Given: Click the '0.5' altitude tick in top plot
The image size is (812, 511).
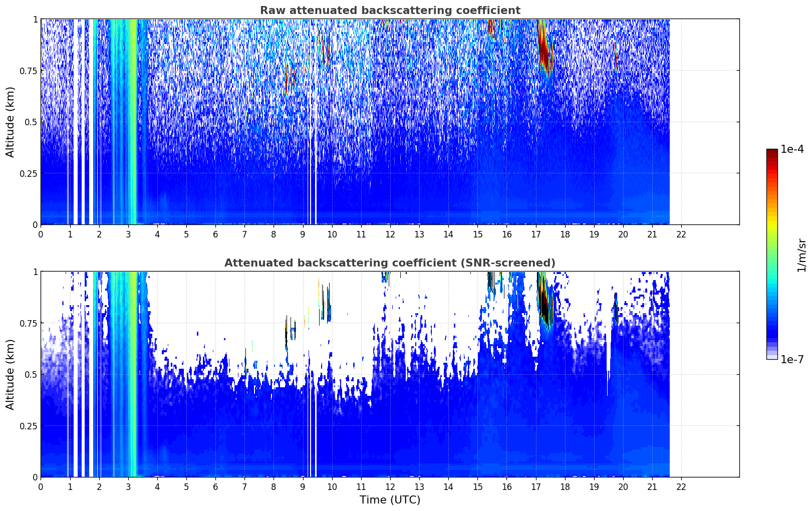Looking at the screenshot, I should pos(31,122).
